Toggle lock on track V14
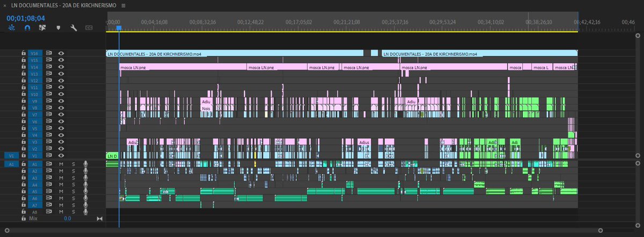The image size is (644, 237). 24,67
